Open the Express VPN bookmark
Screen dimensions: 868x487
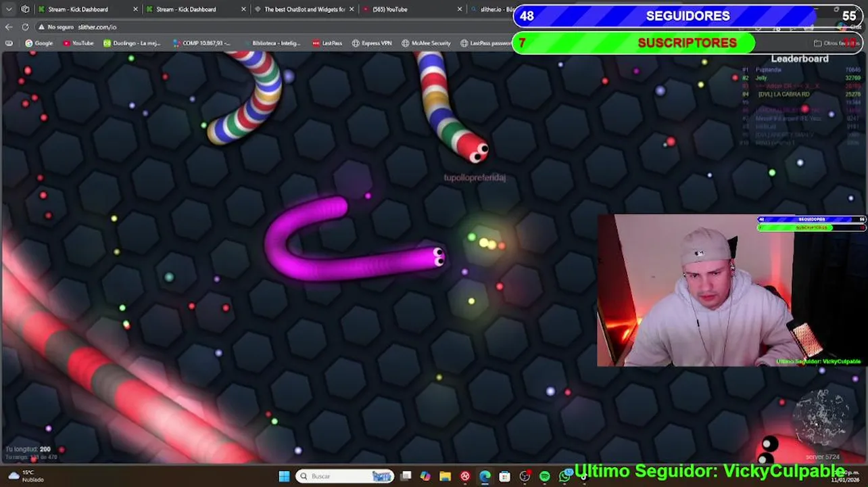(372, 43)
